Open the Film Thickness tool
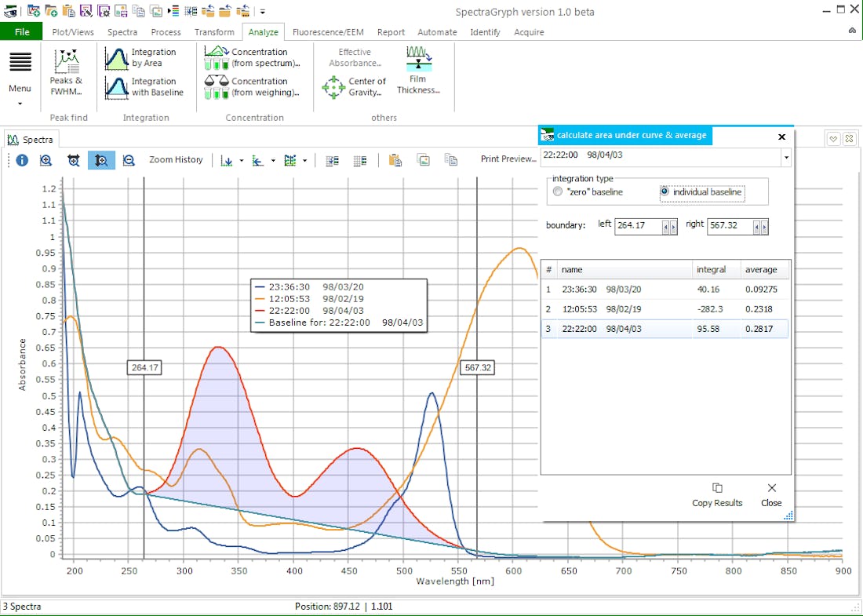Viewport: 863px width, 616px height. coord(418,70)
